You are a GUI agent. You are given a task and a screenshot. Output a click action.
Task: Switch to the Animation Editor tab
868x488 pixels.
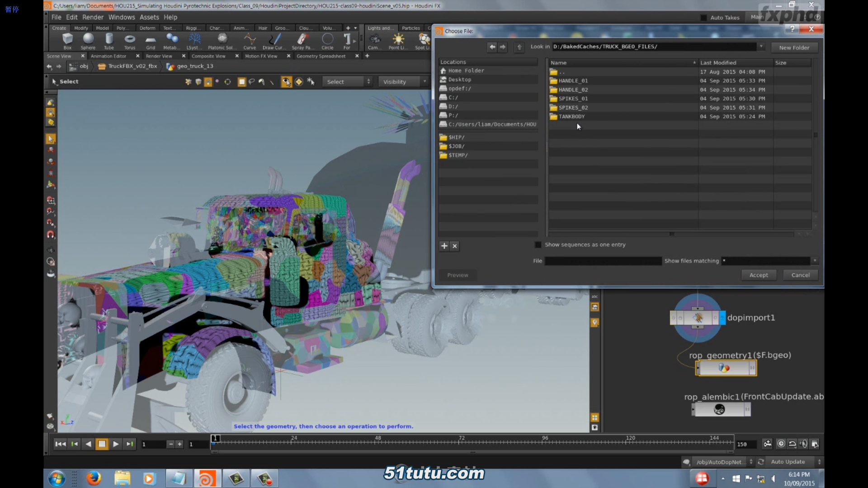[108, 56]
